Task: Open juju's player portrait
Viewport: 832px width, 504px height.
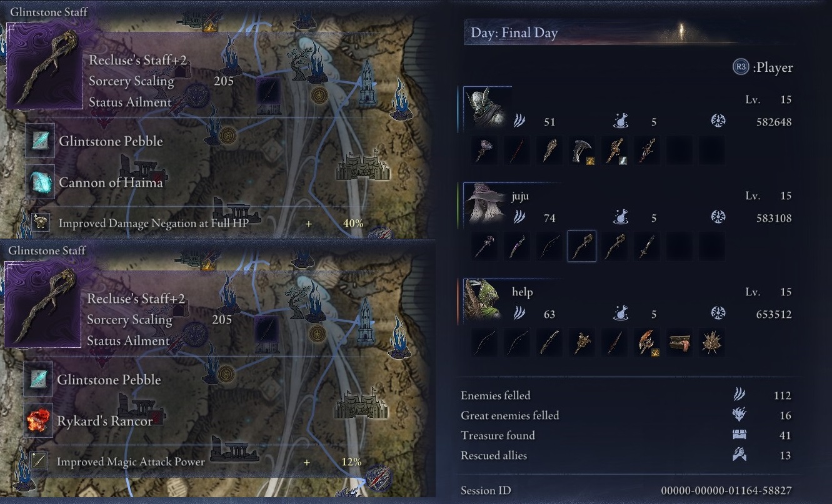Action: (484, 203)
